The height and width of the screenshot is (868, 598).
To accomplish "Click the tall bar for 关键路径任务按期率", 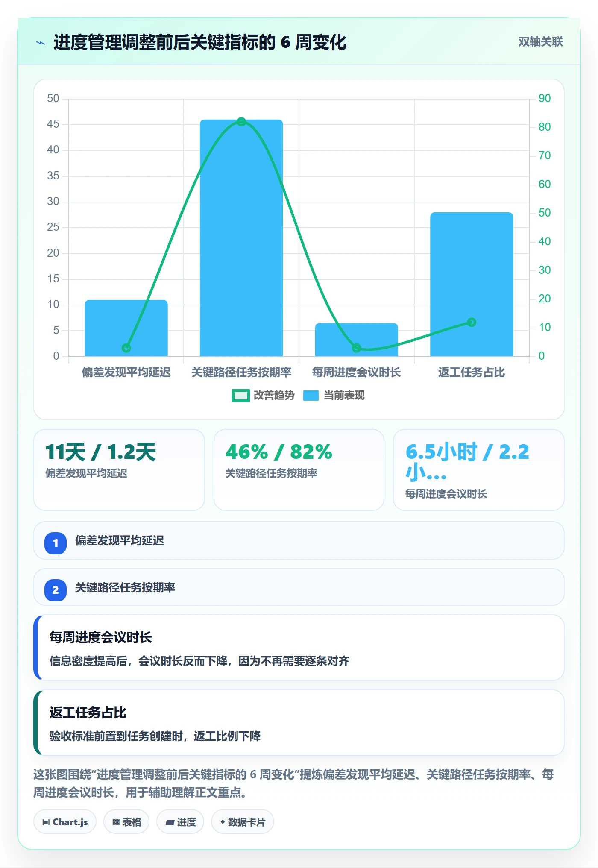I will 241,238.
